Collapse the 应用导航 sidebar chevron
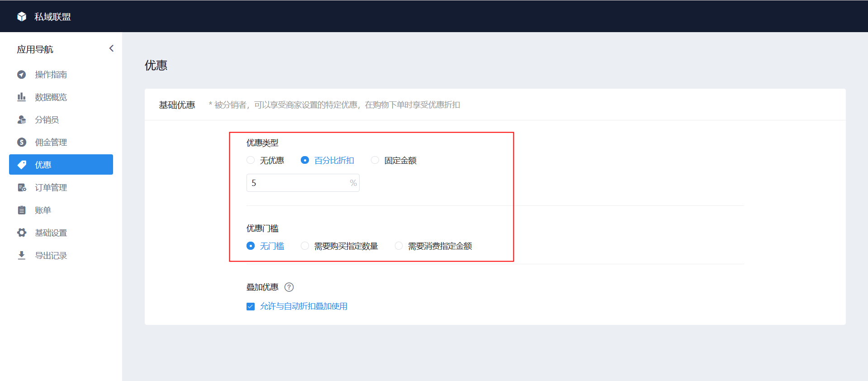Screen dimensions: 868x381 (111, 48)
